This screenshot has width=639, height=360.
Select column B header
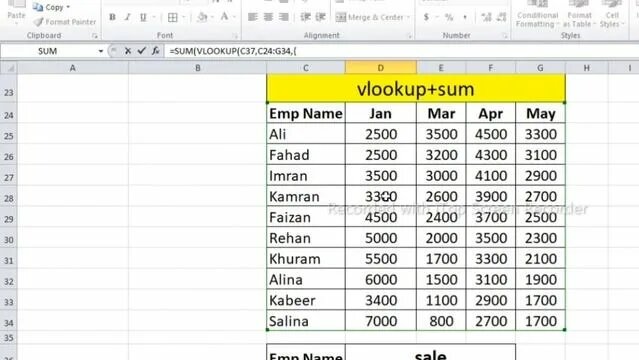pos(198,68)
